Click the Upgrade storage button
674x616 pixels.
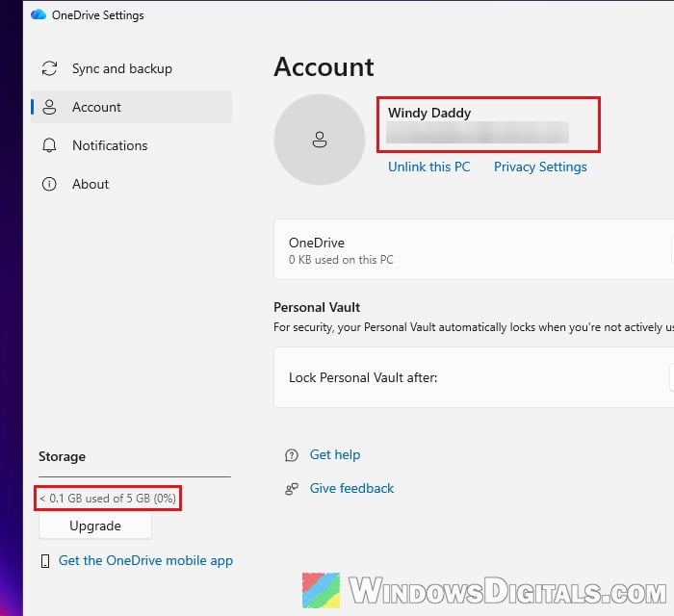coord(95,526)
